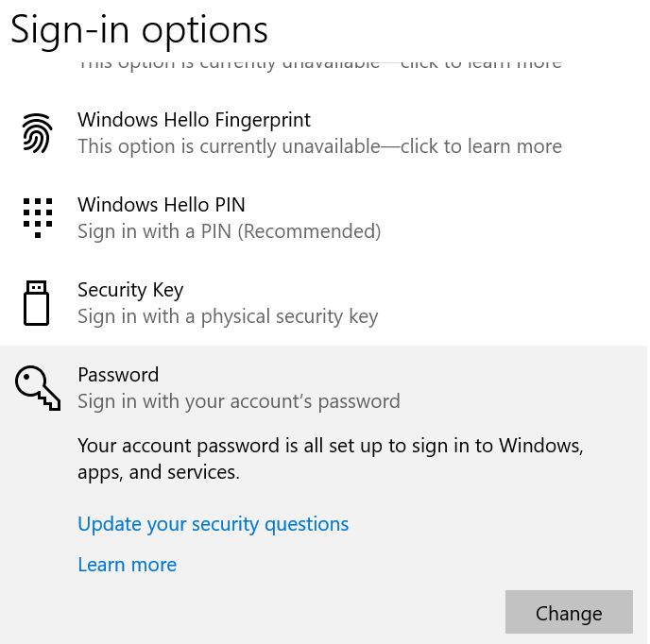This screenshot has height=644, width=650.
Task: Collapse the Password option by its title
Action: coord(118,375)
